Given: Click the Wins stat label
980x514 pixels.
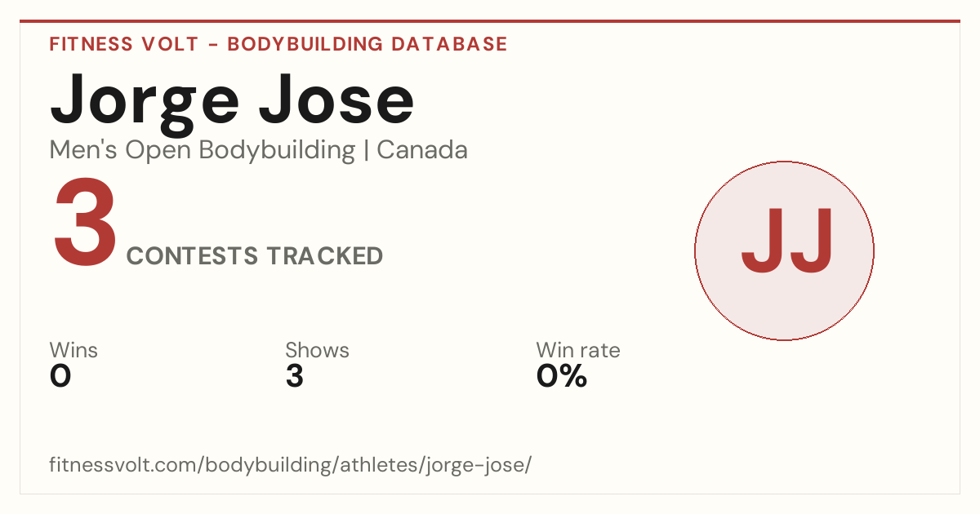Looking at the screenshot, I should click(73, 350).
